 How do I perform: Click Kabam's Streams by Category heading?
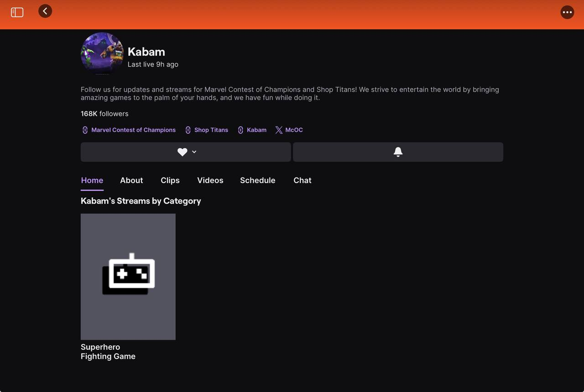(141, 201)
